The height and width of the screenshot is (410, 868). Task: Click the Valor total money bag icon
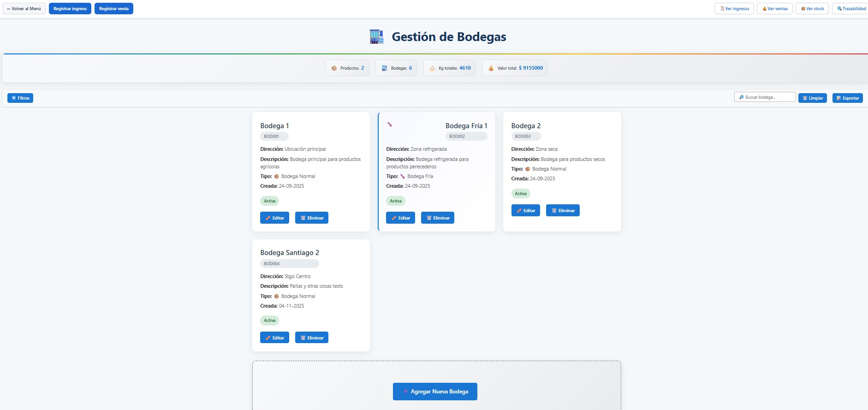[491, 68]
